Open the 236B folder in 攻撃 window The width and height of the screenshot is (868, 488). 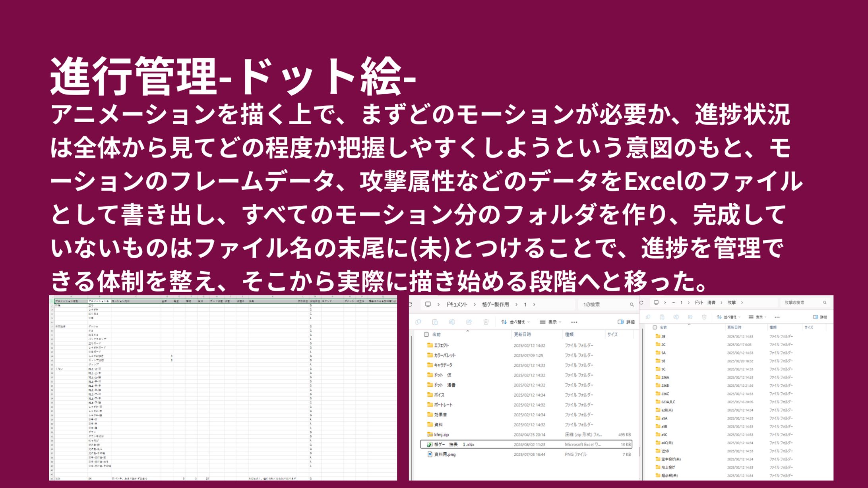pyautogui.click(x=665, y=386)
